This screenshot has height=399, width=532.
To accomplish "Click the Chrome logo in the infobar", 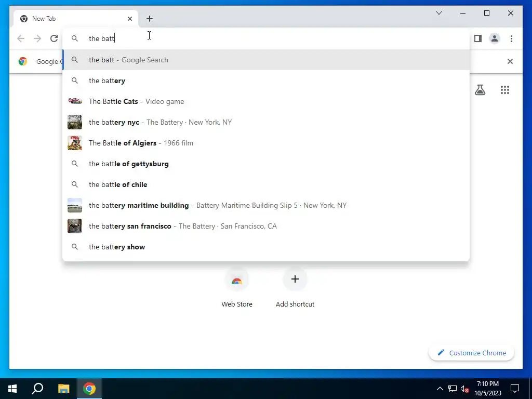I will [23, 61].
